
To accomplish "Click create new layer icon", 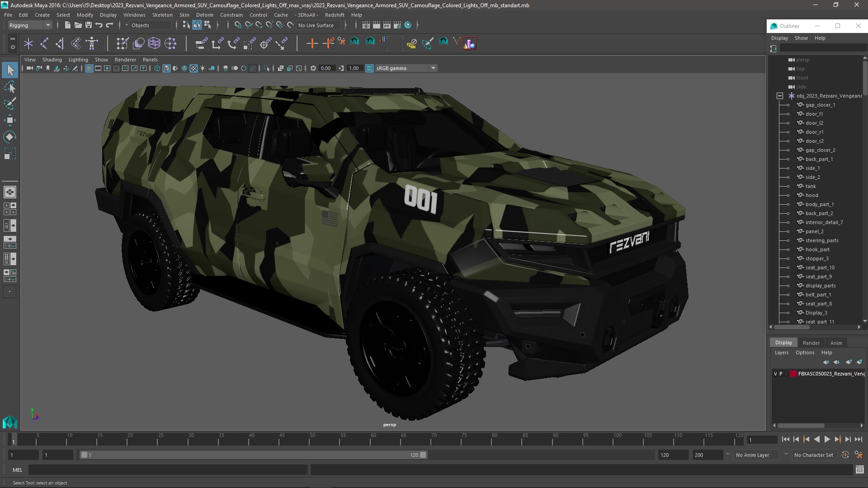I will pos(849,362).
